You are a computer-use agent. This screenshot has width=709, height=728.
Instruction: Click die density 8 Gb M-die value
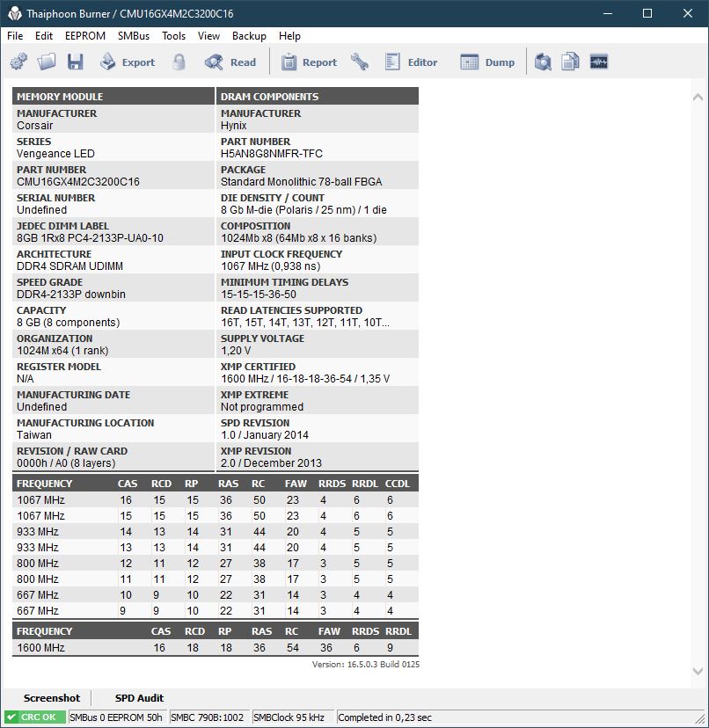pos(303,210)
